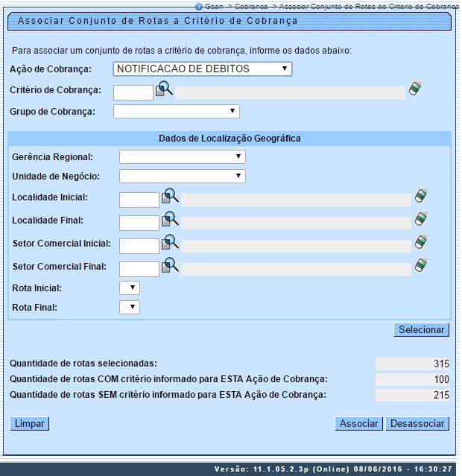Image resolution: width=462 pixels, height=476 pixels.
Task: Click the Critério de Cobrança code field
Action: [x=133, y=92]
